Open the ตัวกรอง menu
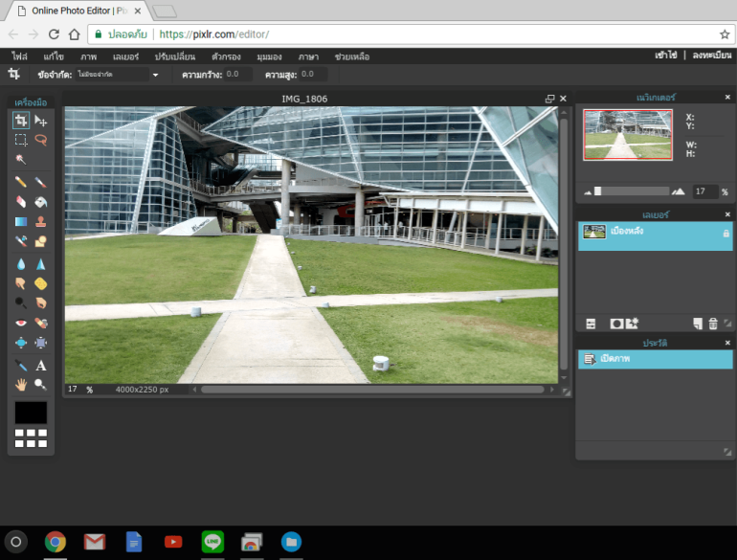 point(225,56)
